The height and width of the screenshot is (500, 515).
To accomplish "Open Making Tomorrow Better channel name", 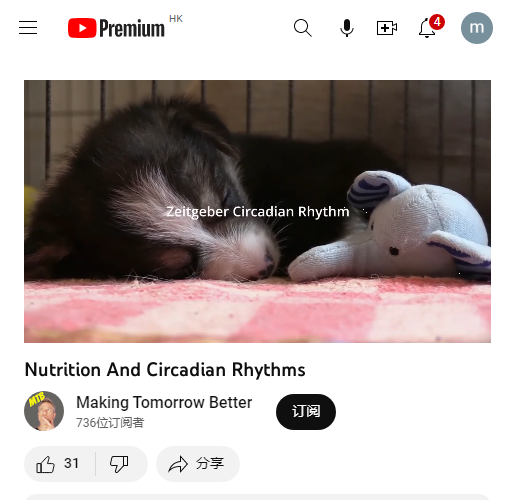I will [164, 402].
